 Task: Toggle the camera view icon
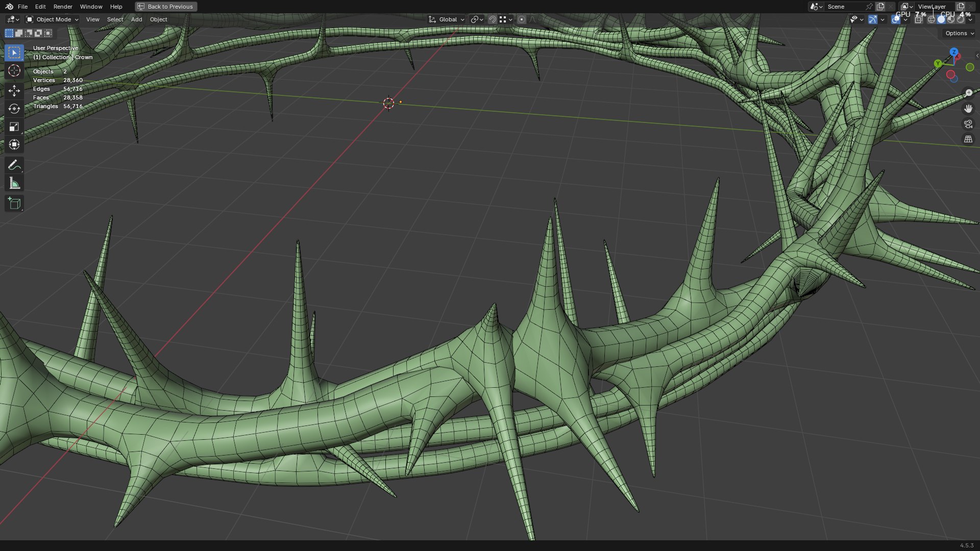[968, 124]
